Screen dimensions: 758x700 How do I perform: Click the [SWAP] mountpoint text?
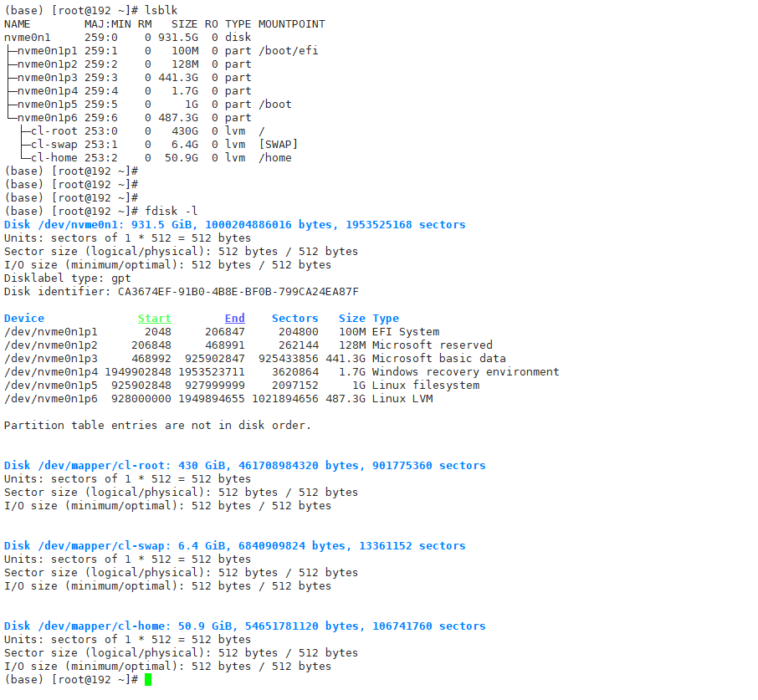[278, 145]
